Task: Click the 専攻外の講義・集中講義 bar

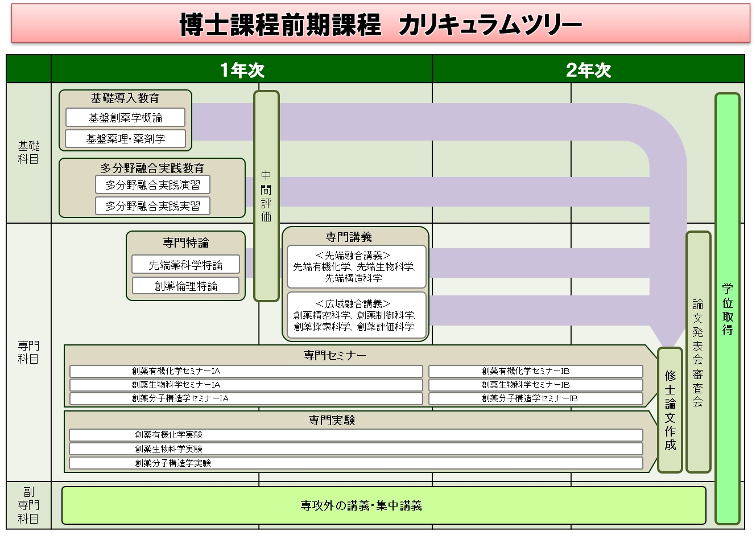Action: click(384, 505)
